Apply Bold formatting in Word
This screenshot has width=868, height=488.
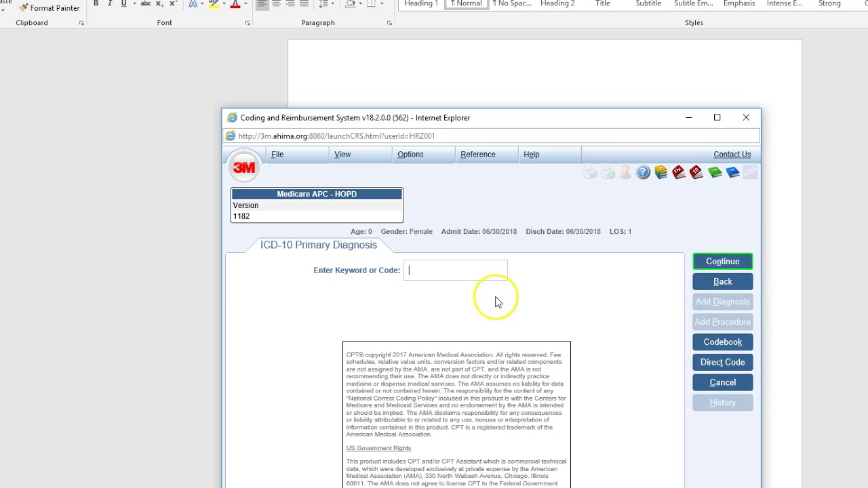pyautogui.click(x=96, y=4)
